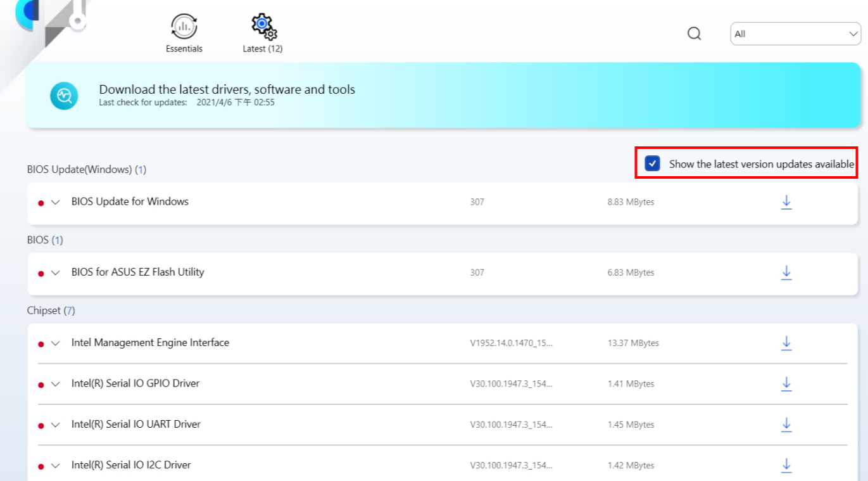Click the last check date 2021/4/6 text
868x481 pixels.
pos(236,102)
